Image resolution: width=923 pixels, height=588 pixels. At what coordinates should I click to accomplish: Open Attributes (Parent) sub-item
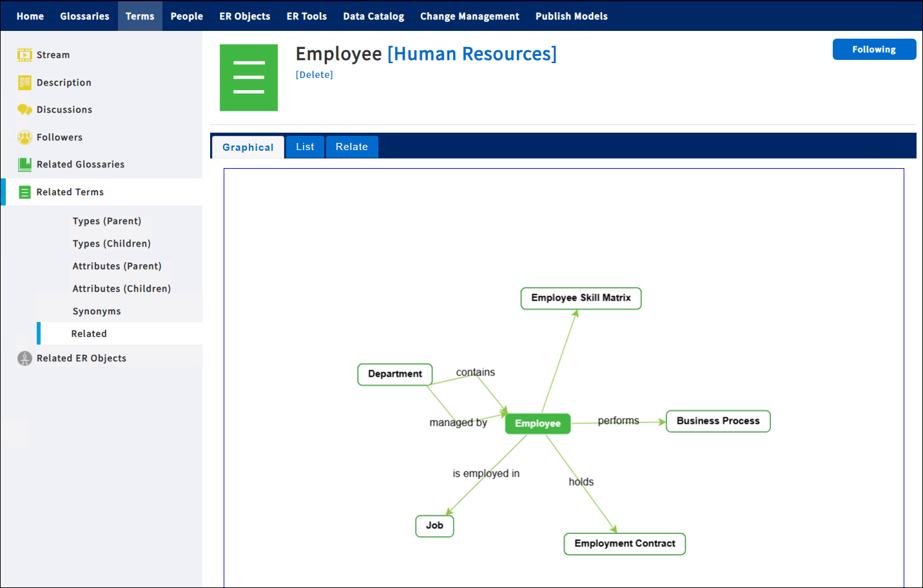point(117,266)
